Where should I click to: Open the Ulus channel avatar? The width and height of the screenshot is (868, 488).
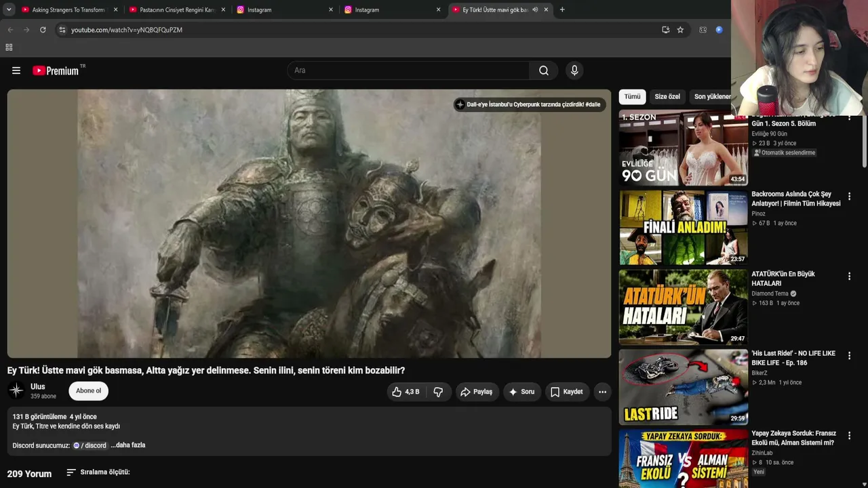pyautogui.click(x=16, y=390)
